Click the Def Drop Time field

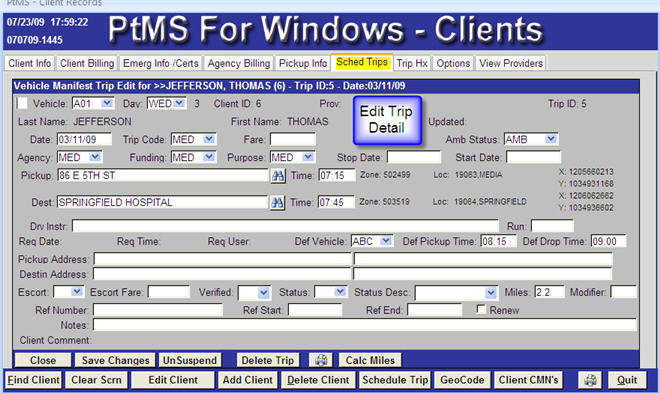tap(608, 241)
